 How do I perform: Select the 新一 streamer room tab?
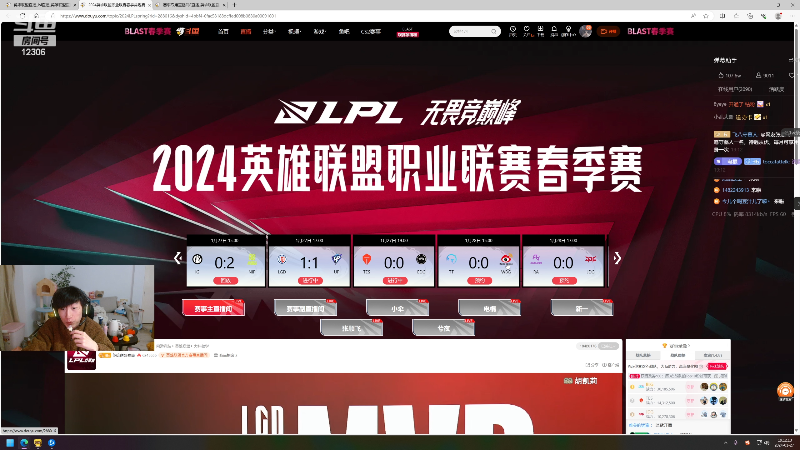point(582,308)
